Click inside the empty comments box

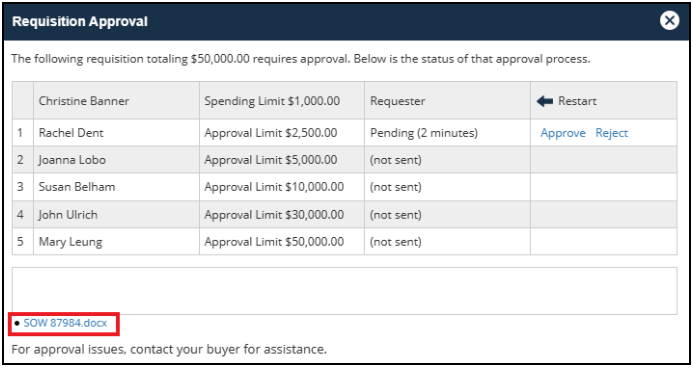tap(344, 291)
